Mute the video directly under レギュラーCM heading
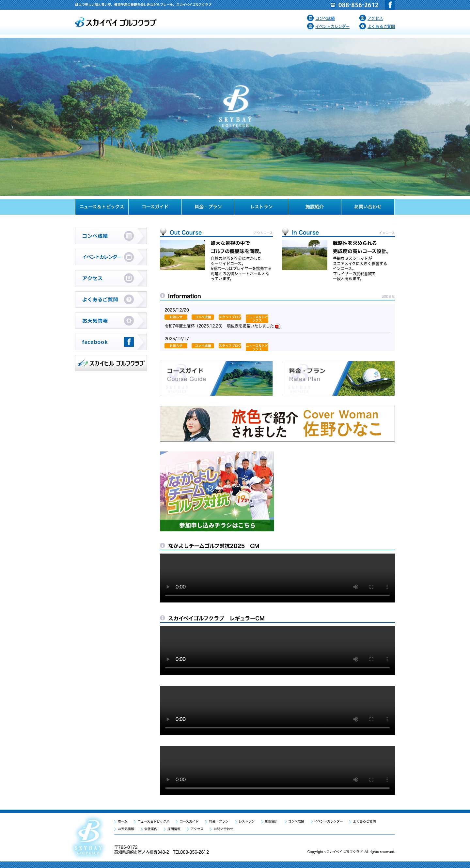This screenshot has height=868, width=470. tap(355, 659)
